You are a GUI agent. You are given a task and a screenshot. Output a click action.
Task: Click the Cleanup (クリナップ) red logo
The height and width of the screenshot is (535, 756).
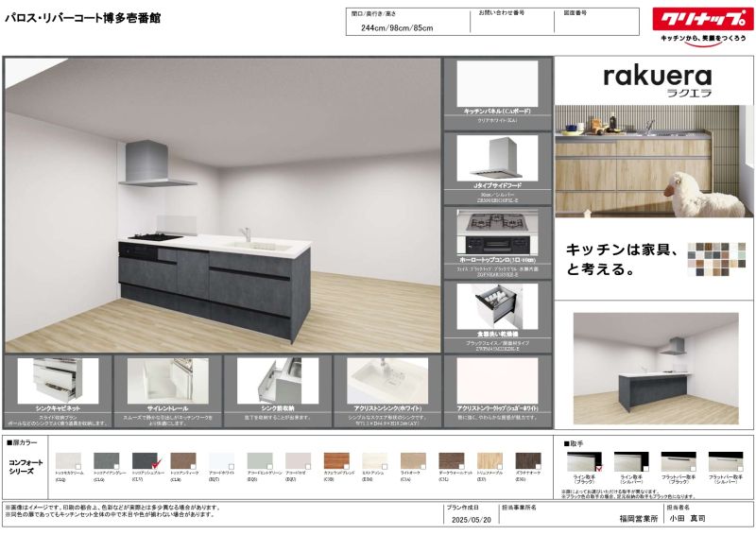(703, 19)
